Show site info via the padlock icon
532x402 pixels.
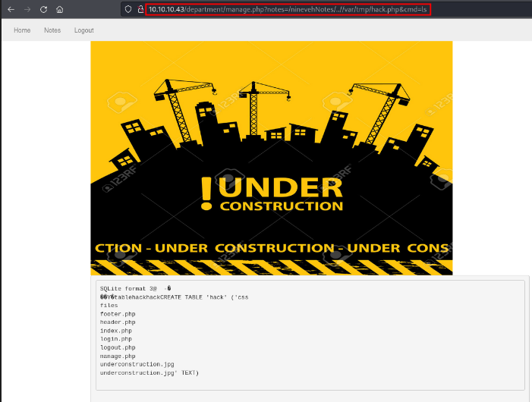(140, 9)
